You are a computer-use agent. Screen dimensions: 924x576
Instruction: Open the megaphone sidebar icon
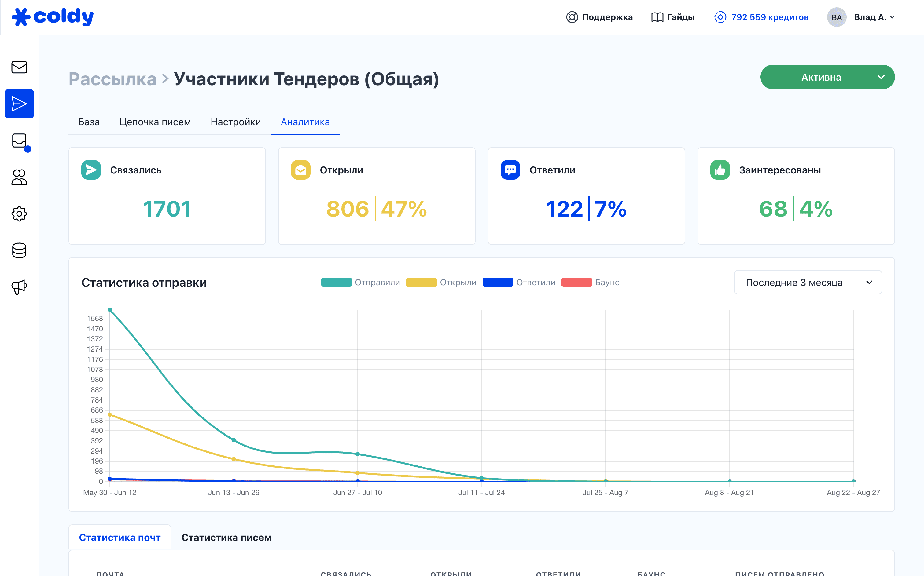pos(19,287)
